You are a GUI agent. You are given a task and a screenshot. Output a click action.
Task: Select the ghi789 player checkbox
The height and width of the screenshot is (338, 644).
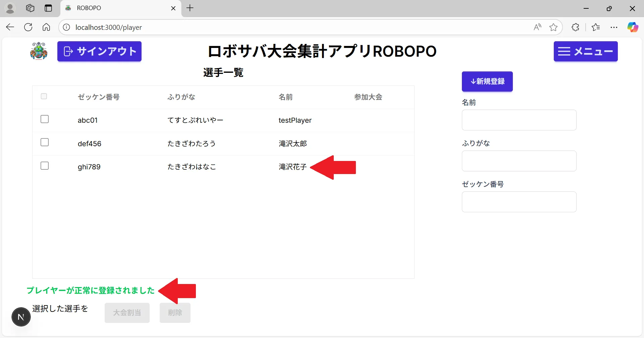[45, 165]
